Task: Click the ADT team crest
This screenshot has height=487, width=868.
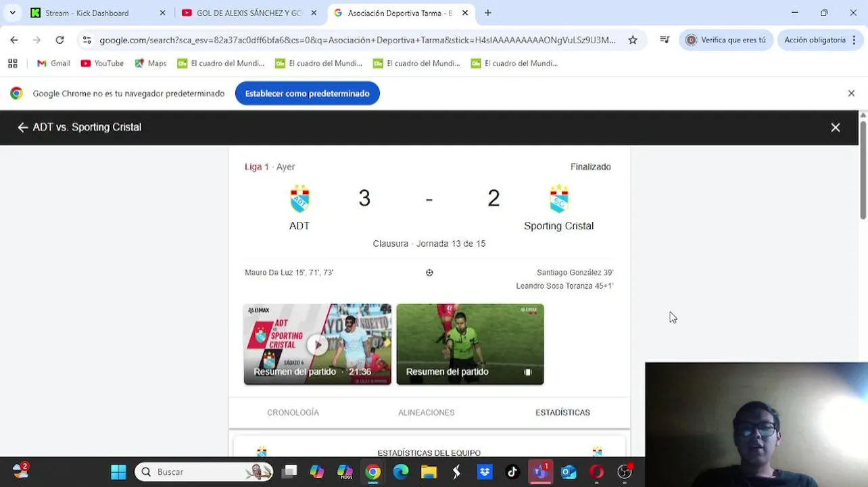Action: [299, 198]
